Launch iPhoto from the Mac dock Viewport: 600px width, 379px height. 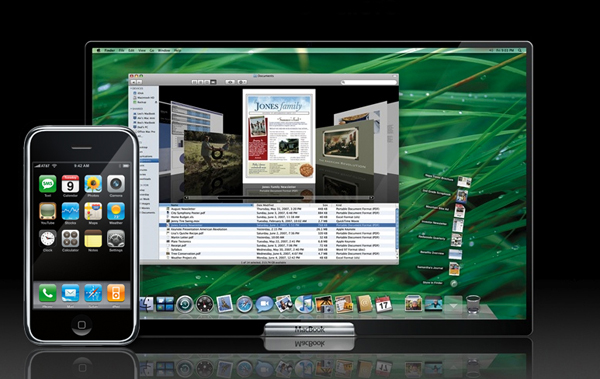(x=324, y=304)
